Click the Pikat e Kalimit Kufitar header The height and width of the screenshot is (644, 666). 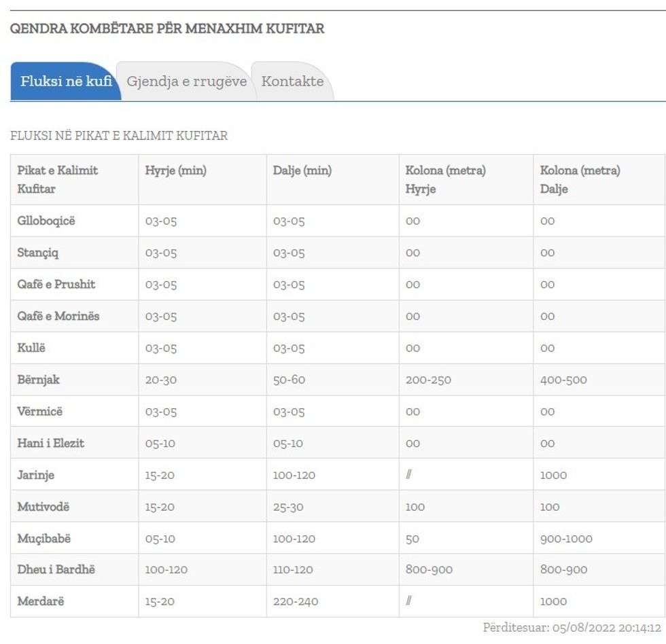pyautogui.click(x=58, y=179)
